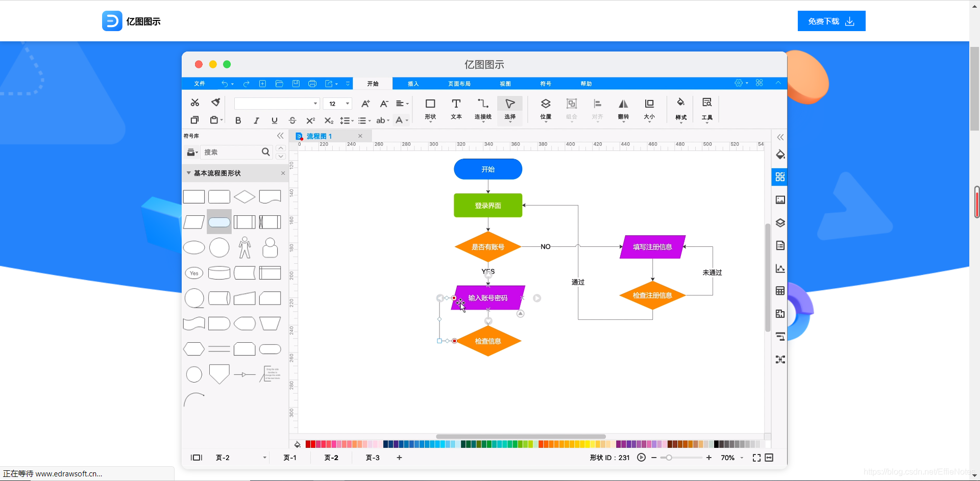980x481 pixels.
Task: Open the line spacing dropdown
Action: click(347, 120)
